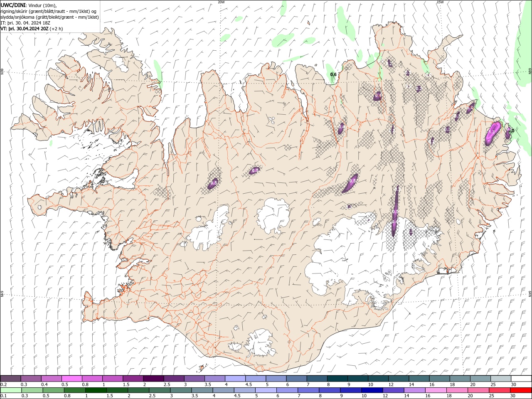Image resolution: width=532 pixels, height=399 pixels.
Task: Pick the bright red swatch ending the rain legend
Action: click(x=521, y=390)
